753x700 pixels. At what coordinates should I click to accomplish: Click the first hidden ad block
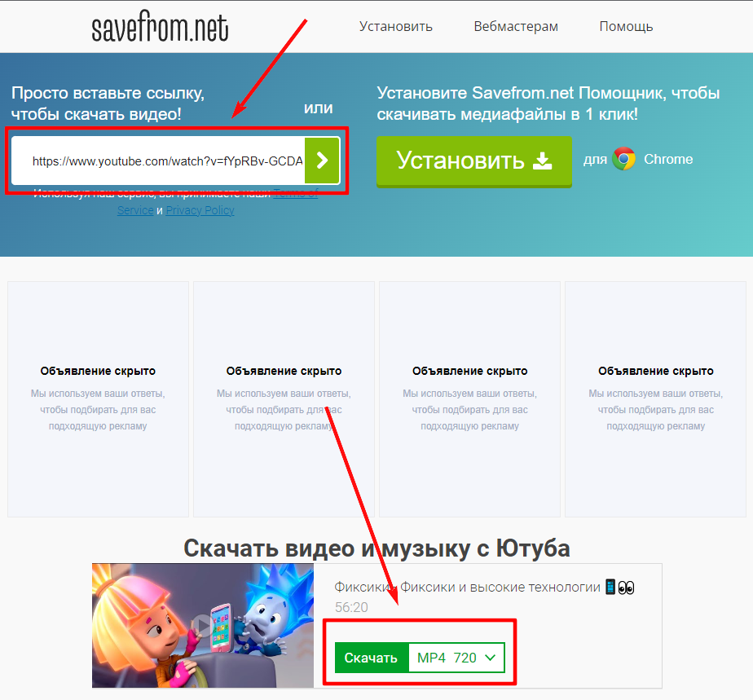pyautogui.click(x=98, y=399)
